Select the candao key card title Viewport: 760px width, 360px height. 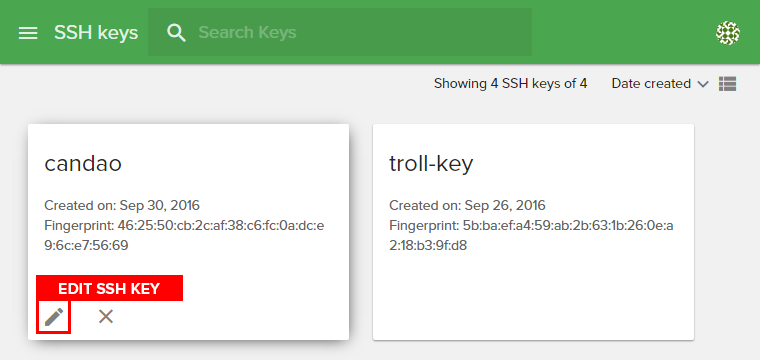[x=83, y=164]
